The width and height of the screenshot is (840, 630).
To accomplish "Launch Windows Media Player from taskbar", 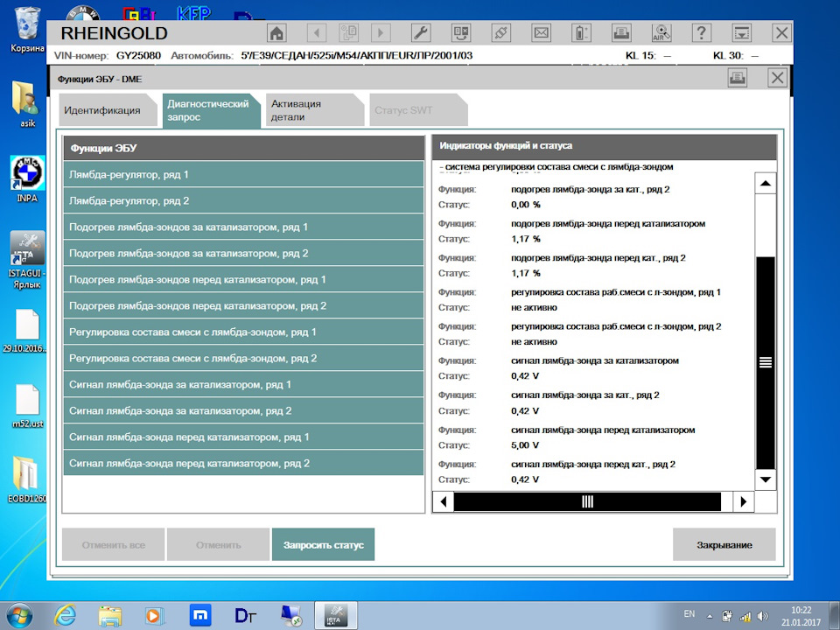I will pos(155,615).
